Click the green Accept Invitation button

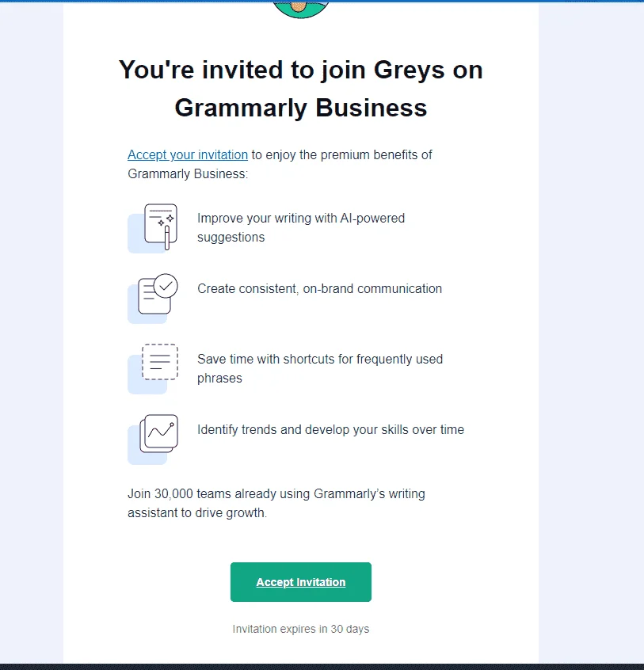coord(301,582)
